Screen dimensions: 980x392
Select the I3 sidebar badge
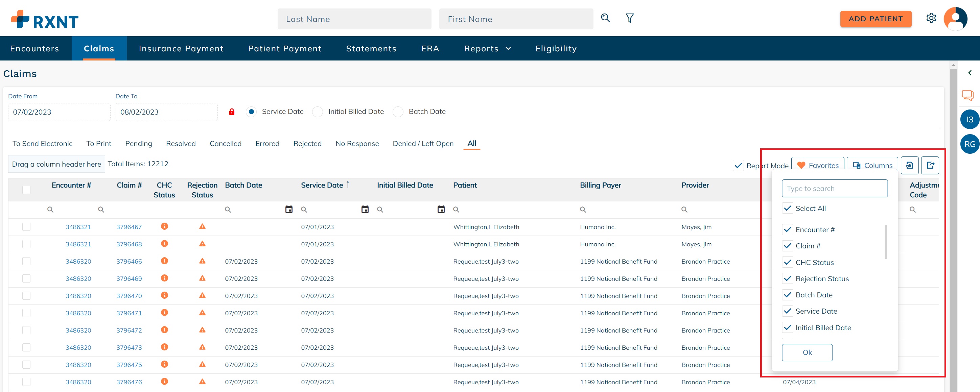tap(969, 119)
